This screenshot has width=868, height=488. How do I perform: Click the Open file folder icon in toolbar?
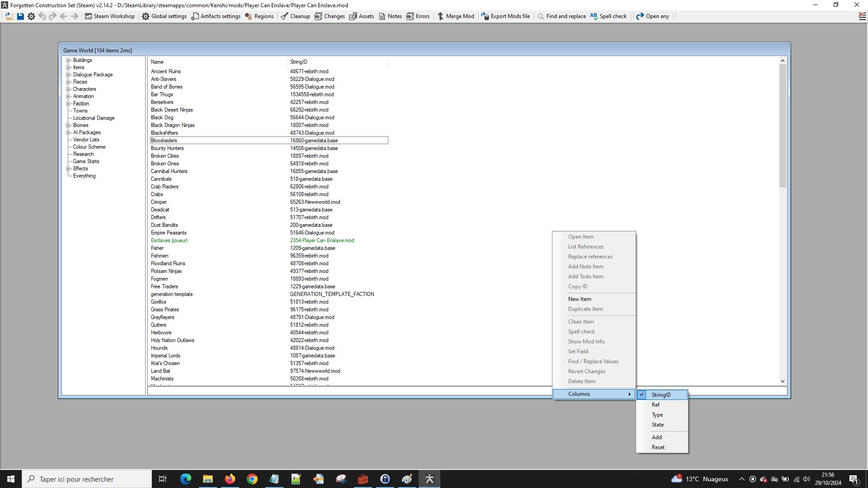9,16
